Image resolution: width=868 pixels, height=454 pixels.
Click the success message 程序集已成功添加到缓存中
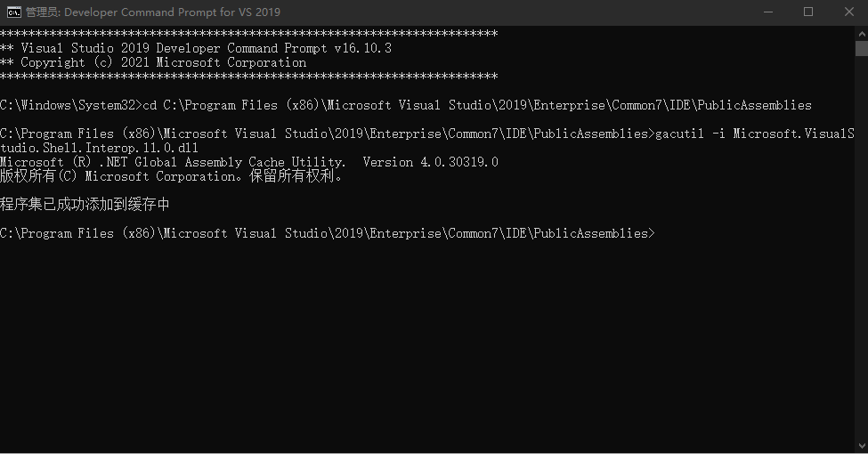tap(85, 205)
